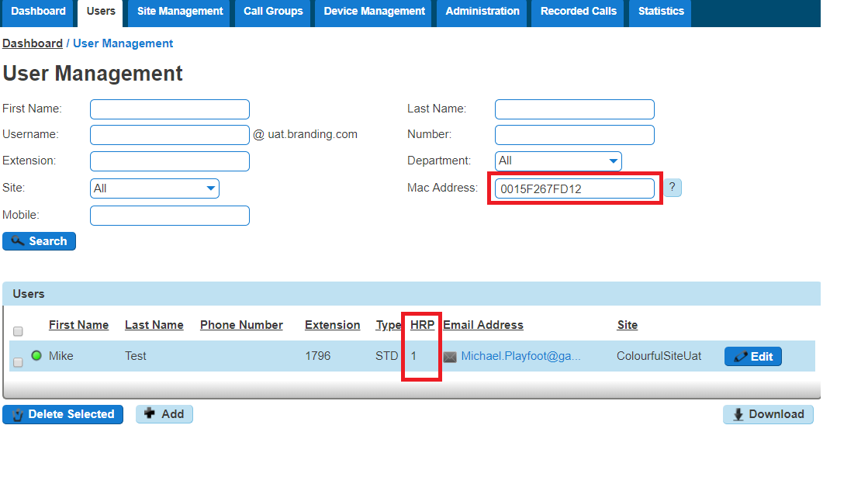This screenshot has height=477, width=868.
Task: Click last name Test in users table
Action: click(x=136, y=356)
